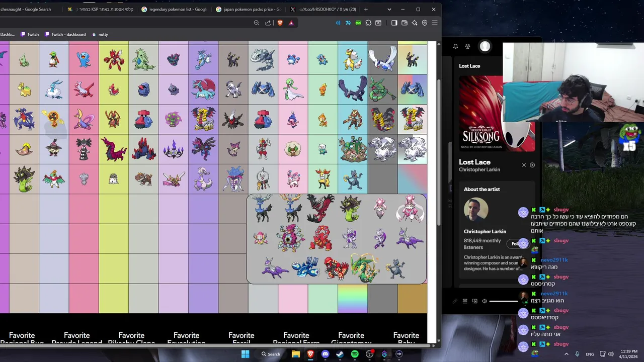Open Discord from the taskbar

point(325,354)
